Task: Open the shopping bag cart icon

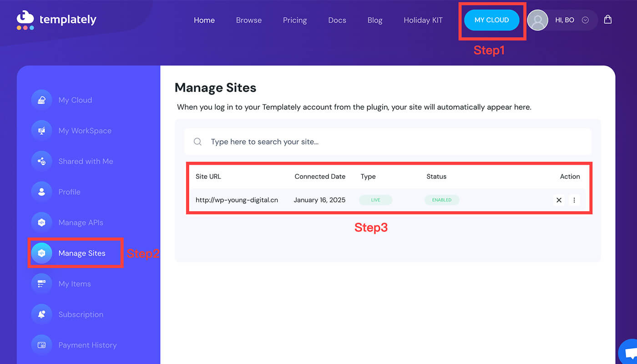Action: point(607,20)
